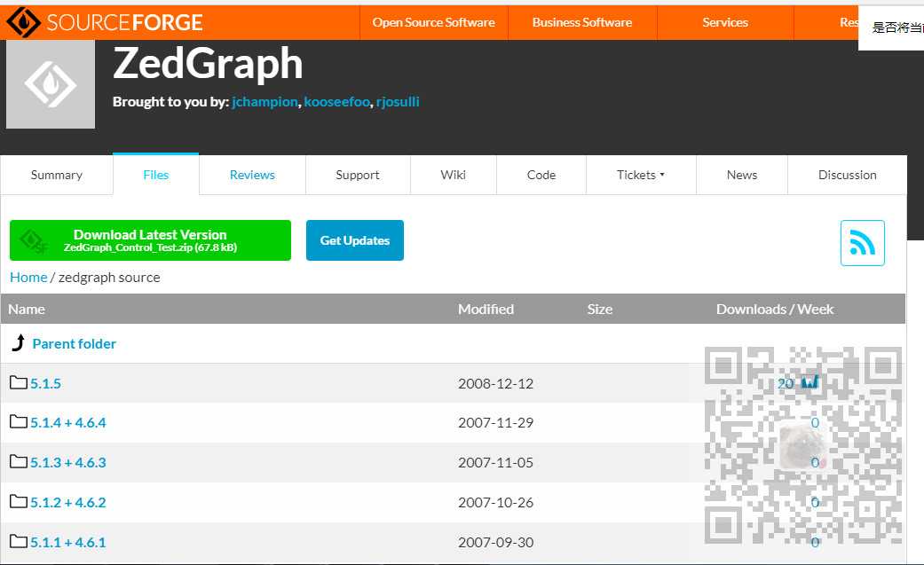
Task: Open the 5.1.5 folder link
Action: (46, 383)
